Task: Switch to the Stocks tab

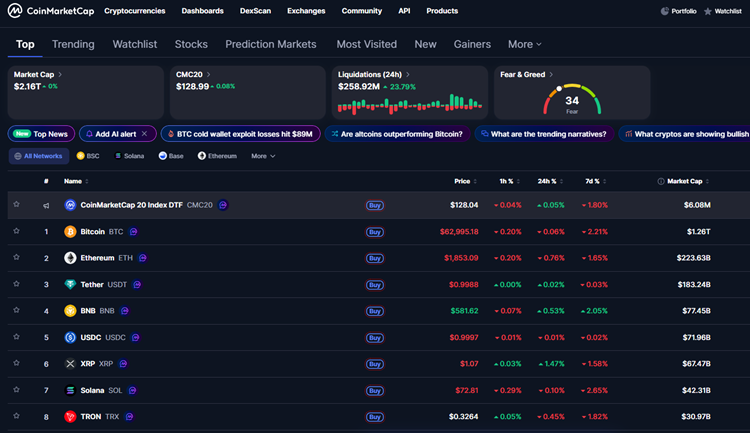Action: click(191, 44)
